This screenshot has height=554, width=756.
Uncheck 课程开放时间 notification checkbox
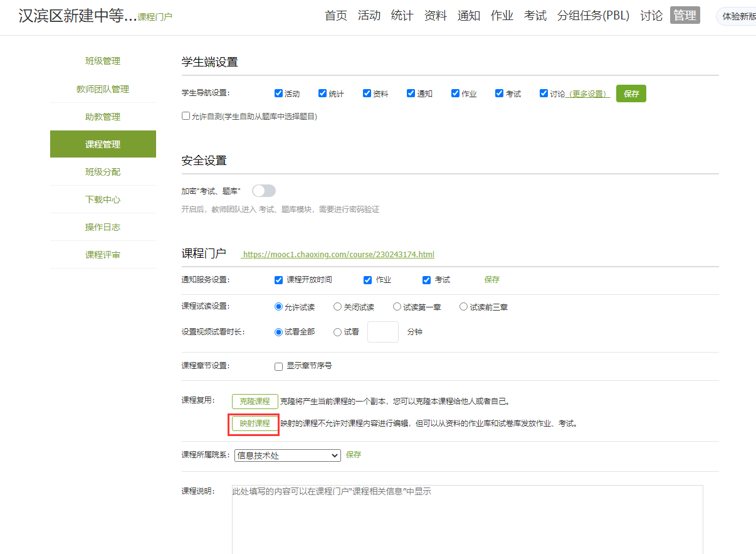pyautogui.click(x=279, y=280)
